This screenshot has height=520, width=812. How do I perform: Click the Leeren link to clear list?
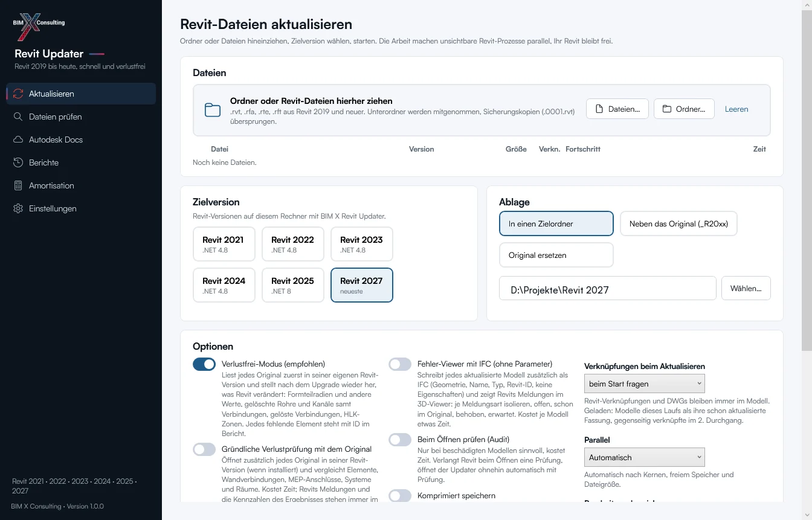pyautogui.click(x=736, y=109)
